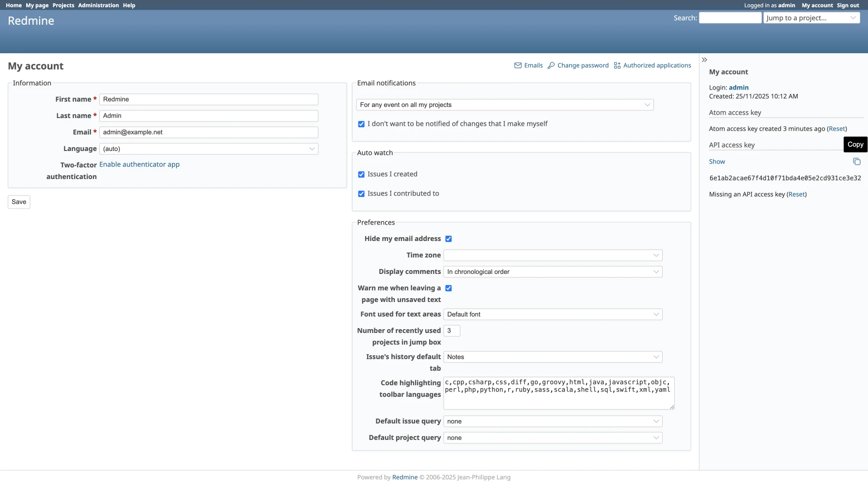Disable the 'Hide my email address' checkbox
Image resolution: width=868 pixels, height=483 pixels.
click(x=449, y=239)
